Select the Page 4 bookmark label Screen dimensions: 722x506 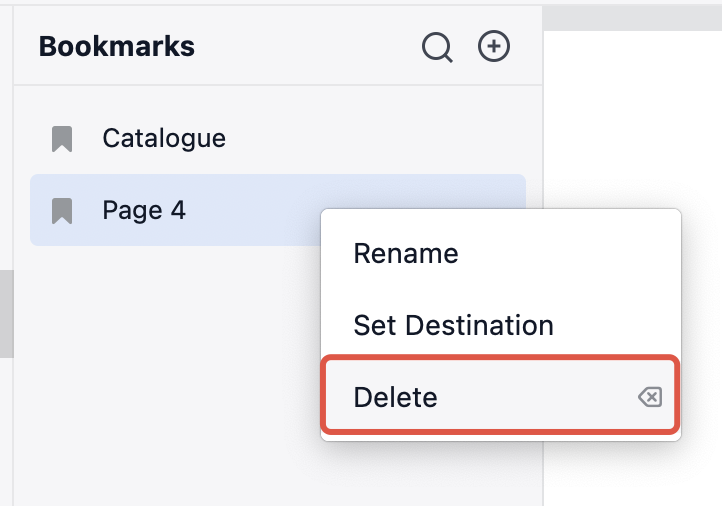pyautogui.click(x=144, y=210)
